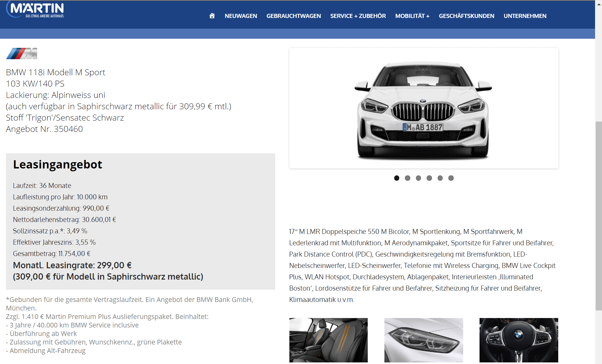Select the first carousel dot
Image resolution: width=602 pixels, height=364 pixels.
coord(397,178)
